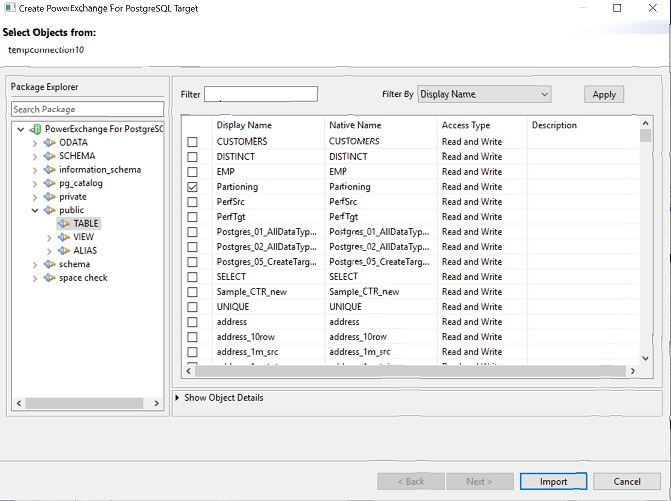Screen dimensions: 671x501
Task: Enable the address_10row checkbox
Action: (x=193, y=337)
